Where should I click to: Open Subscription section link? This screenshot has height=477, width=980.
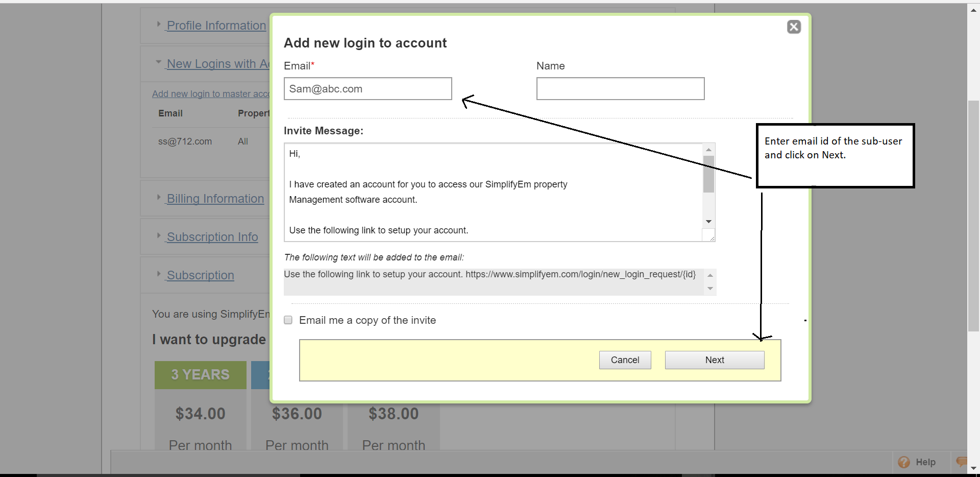point(200,275)
